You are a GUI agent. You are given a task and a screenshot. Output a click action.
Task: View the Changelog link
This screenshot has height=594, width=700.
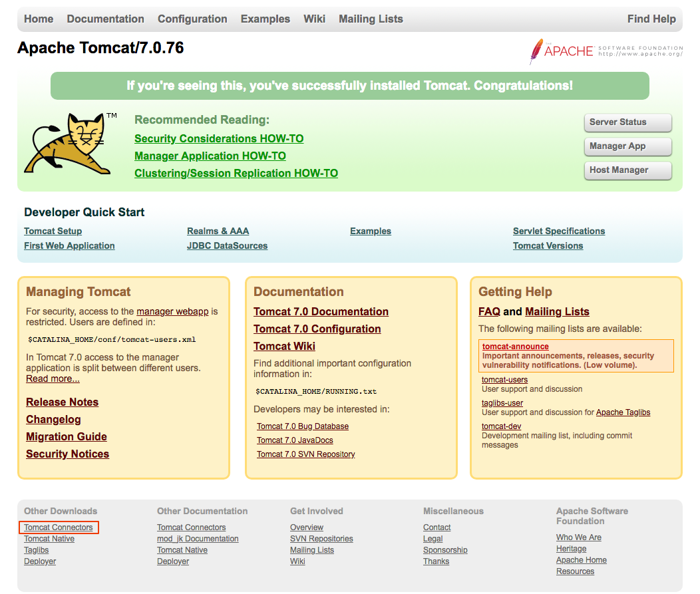[53, 420]
